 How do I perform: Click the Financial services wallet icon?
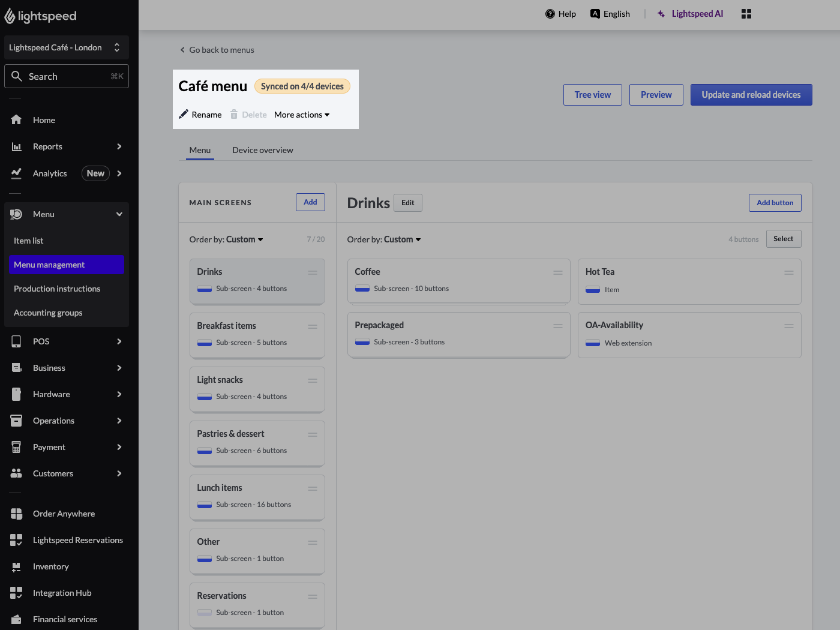[16, 619]
